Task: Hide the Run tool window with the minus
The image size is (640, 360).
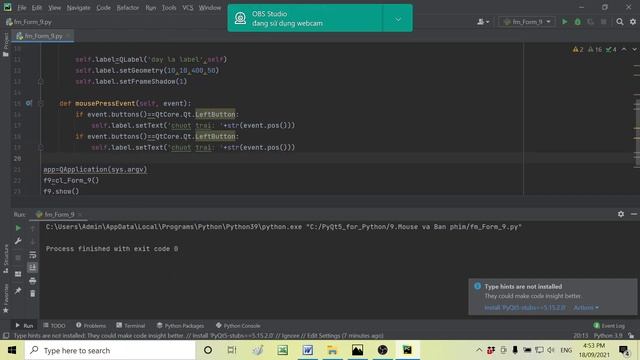Action: coord(633,214)
